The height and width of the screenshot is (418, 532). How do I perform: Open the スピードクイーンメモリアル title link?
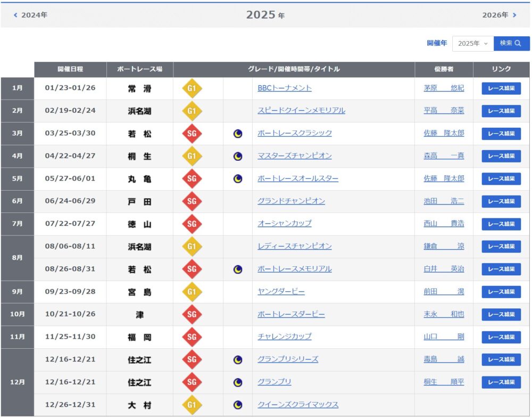tap(301, 111)
